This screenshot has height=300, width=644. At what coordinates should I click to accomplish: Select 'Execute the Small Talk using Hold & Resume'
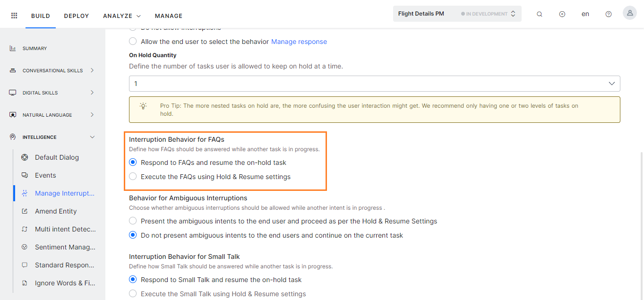click(133, 294)
